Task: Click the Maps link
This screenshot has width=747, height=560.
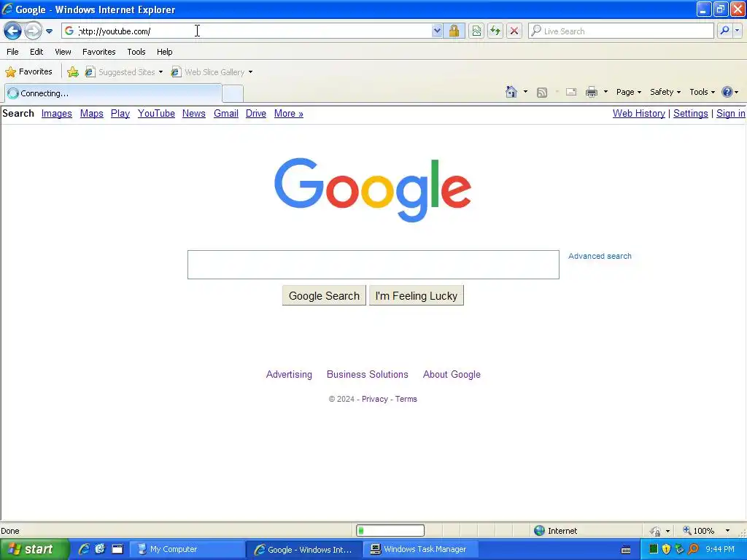Action: [x=91, y=113]
